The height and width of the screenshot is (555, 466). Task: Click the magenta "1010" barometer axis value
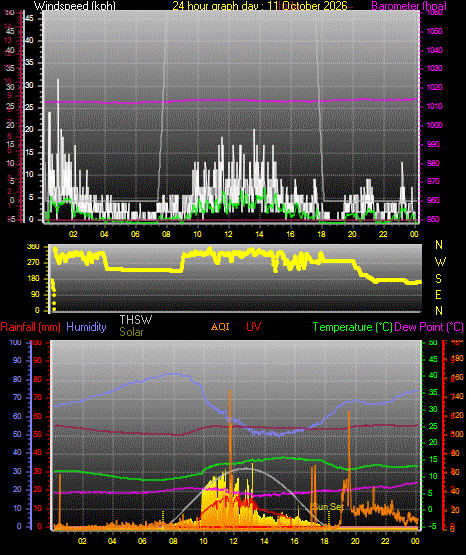tap(434, 106)
